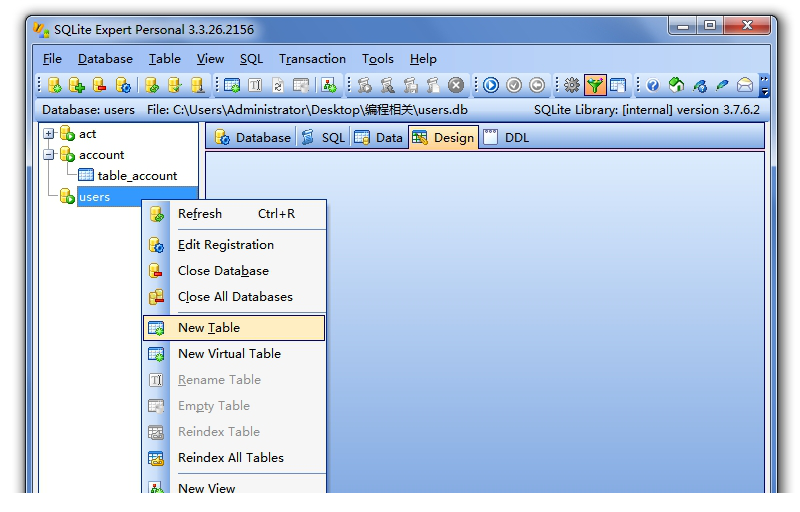The width and height of the screenshot is (800, 512).
Task: Select table_account in the tree
Action: point(137,176)
